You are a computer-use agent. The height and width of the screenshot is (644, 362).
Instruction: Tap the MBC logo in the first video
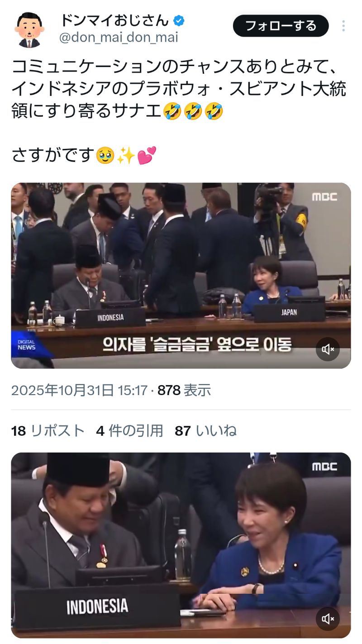point(324,197)
